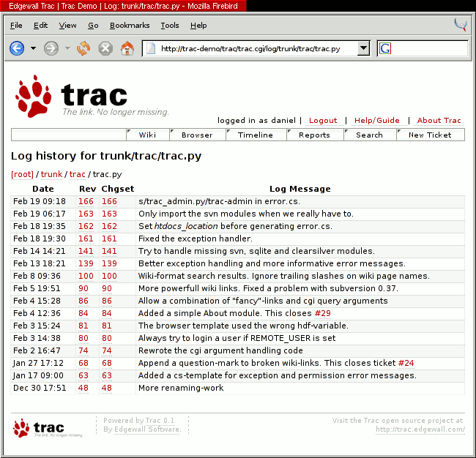Open changeset 166 in Chgset column
476x458 pixels.
pos(109,201)
